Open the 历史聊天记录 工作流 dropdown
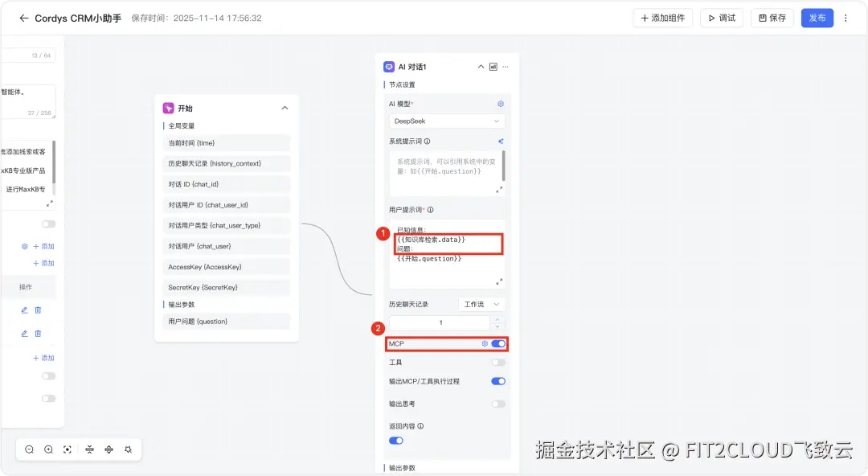 pos(481,304)
